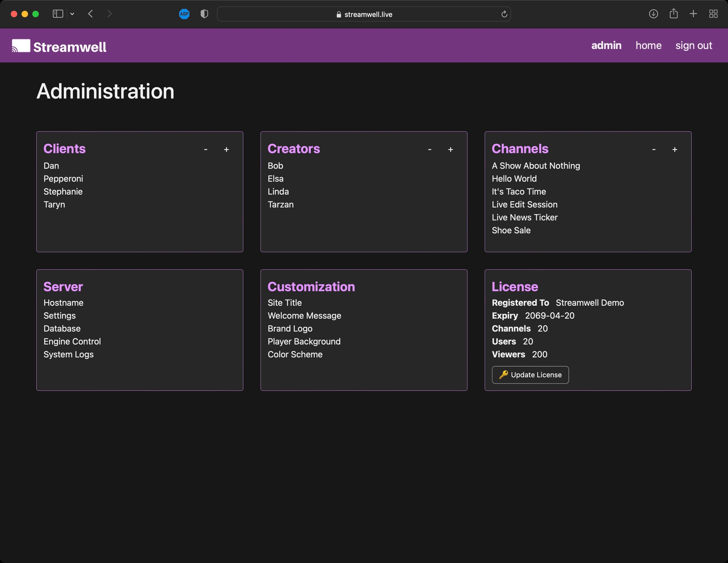Open Color Scheme customization
This screenshot has width=728, height=563.
coord(295,354)
